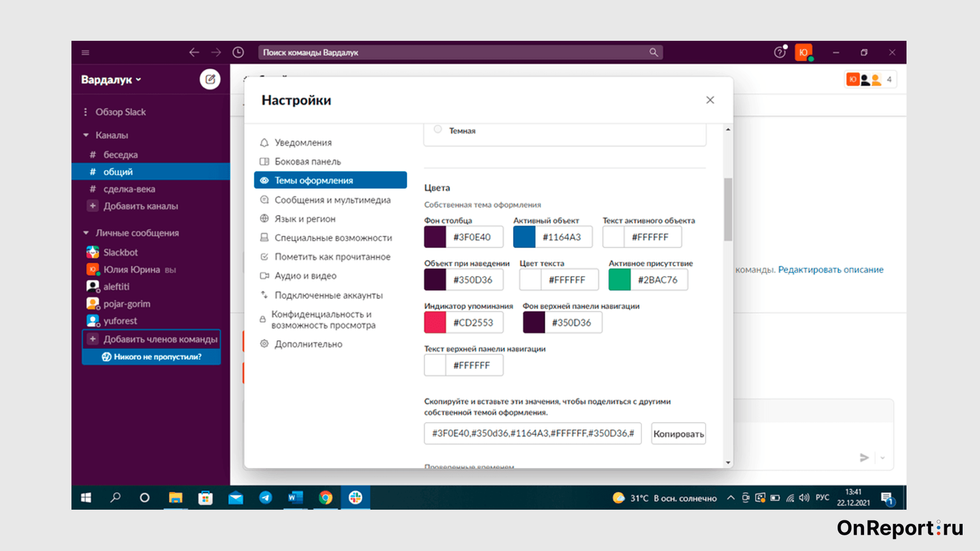The height and width of the screenshot is (551, 980).
Task: Click Редактировать описание link
Action: (x=830, y=270)
